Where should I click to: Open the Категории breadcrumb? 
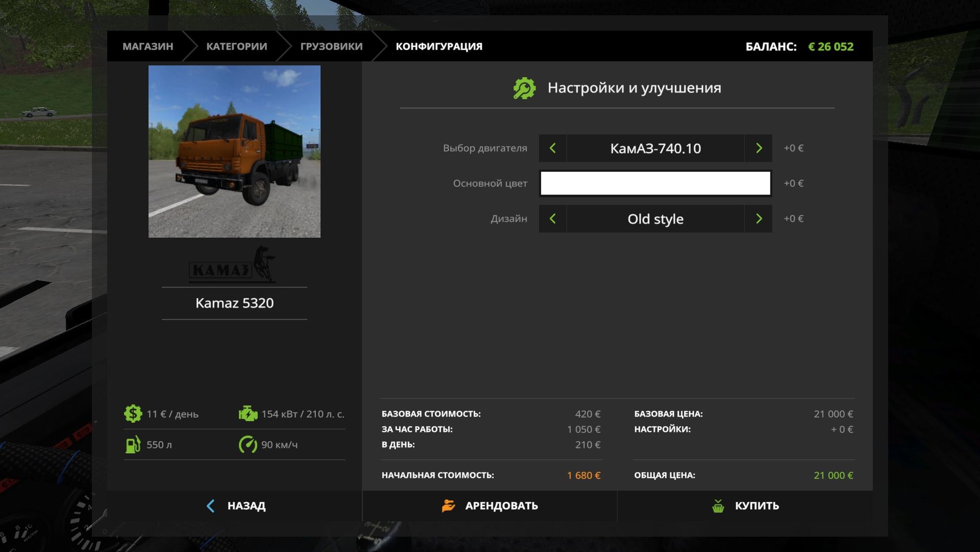point(236,46)
